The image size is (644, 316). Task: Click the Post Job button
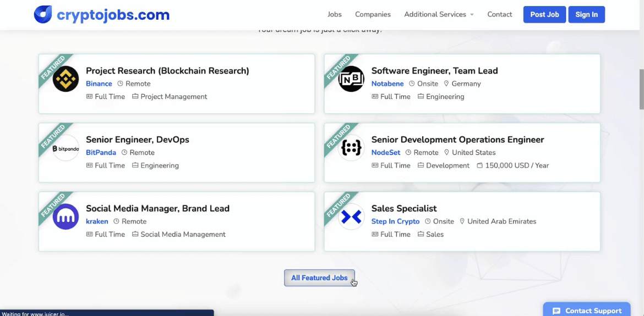544,14
